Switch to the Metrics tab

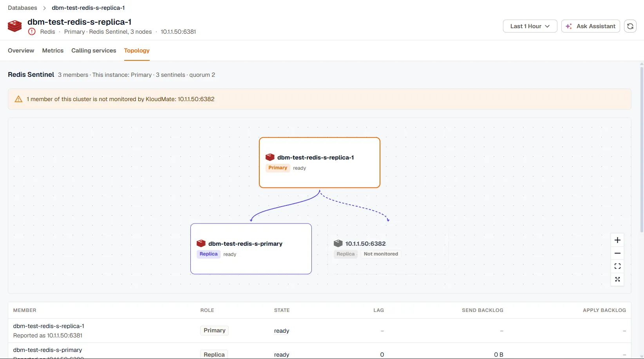pos(53,51)
